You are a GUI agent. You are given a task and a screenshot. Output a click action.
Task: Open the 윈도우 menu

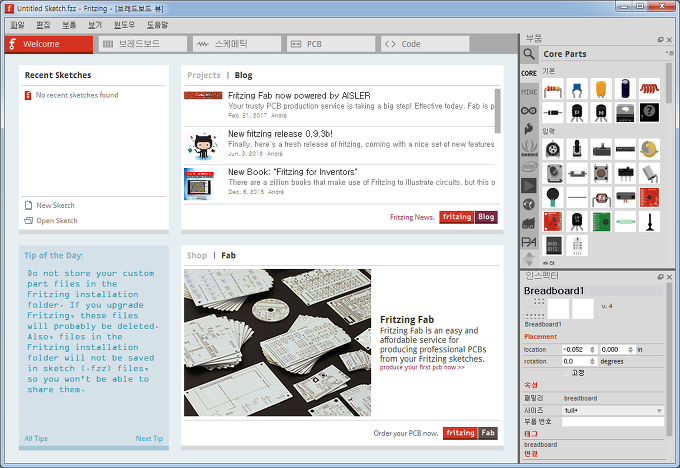tap(124, 25)
